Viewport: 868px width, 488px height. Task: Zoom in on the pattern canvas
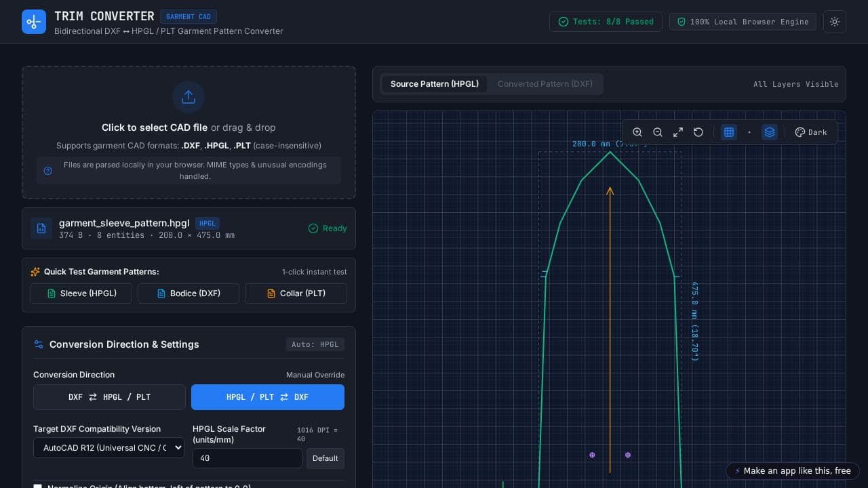tap(637, 132)
